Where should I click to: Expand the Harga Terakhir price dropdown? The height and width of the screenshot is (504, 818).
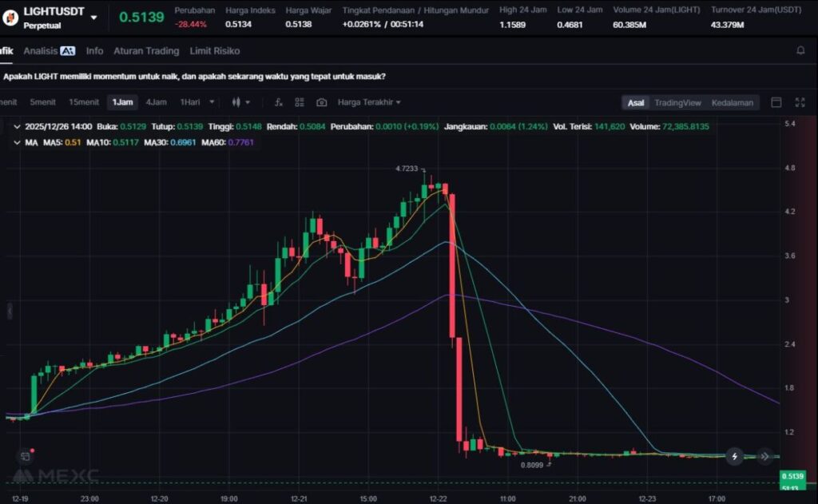tap(369, 102)
